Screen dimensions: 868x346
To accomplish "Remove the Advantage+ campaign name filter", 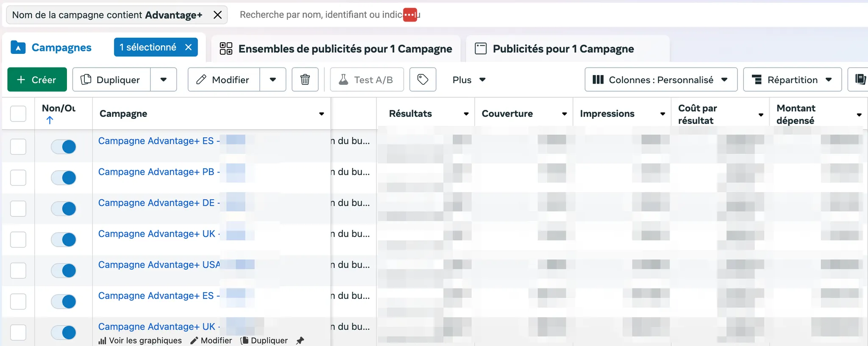I will click(x=217, y=15).
